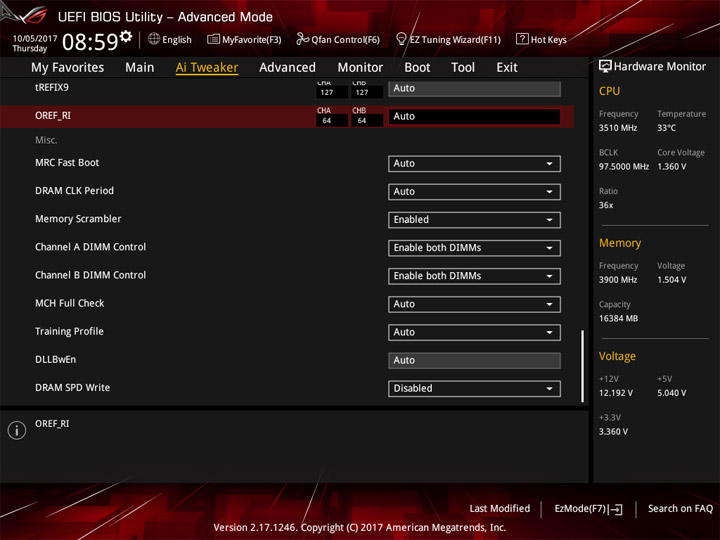Open the Memory Scrambler dropdown
This screenshot has height=540, width=720.
tap(474, 219)
